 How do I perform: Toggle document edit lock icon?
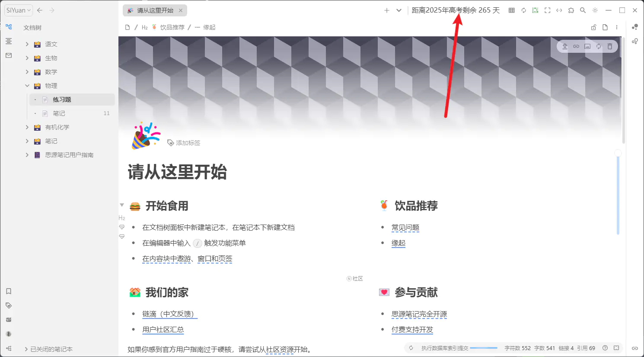pyautogui.click(x=594, y=27)
